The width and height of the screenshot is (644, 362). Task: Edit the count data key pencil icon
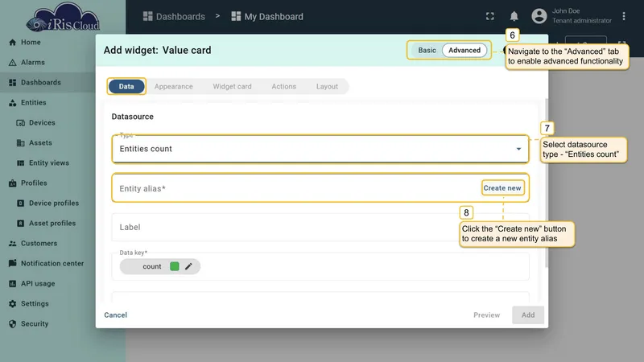tap(188, 266)
